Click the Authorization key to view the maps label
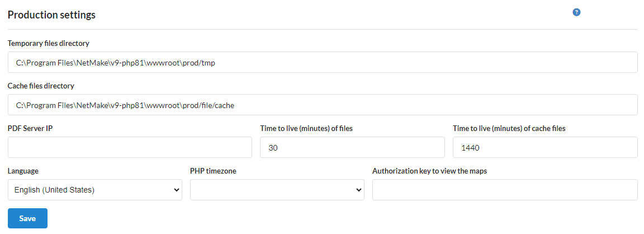 [x=429, y=171]
